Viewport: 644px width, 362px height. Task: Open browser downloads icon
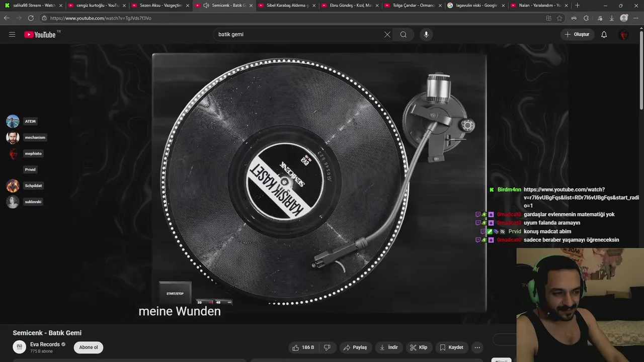pos(612,18)
